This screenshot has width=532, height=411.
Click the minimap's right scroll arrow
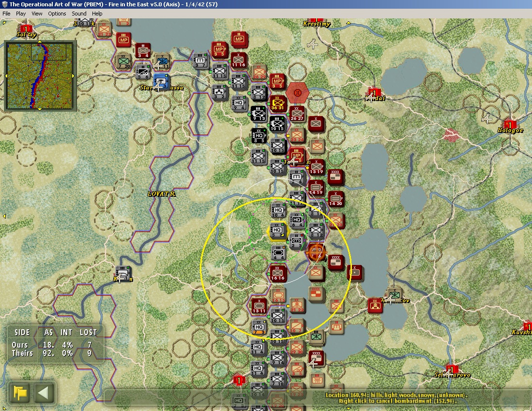click(x=74, y=75)
